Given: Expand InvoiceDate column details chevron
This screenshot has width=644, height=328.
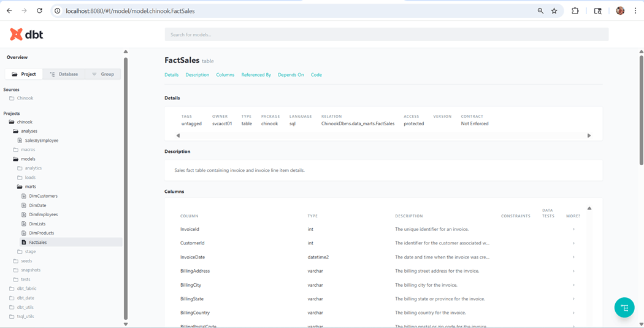Looking at the screenshot, I should (x=573, y=257).
